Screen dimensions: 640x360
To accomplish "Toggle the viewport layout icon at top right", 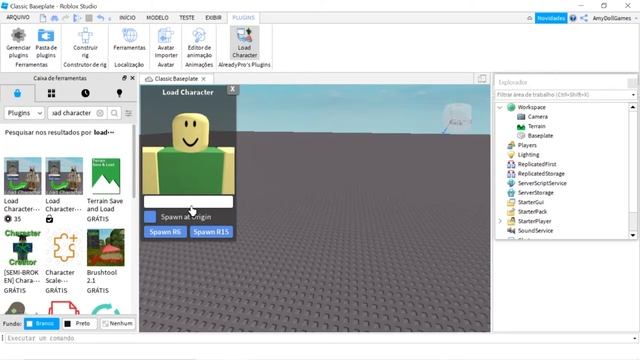I will (482, 78).
